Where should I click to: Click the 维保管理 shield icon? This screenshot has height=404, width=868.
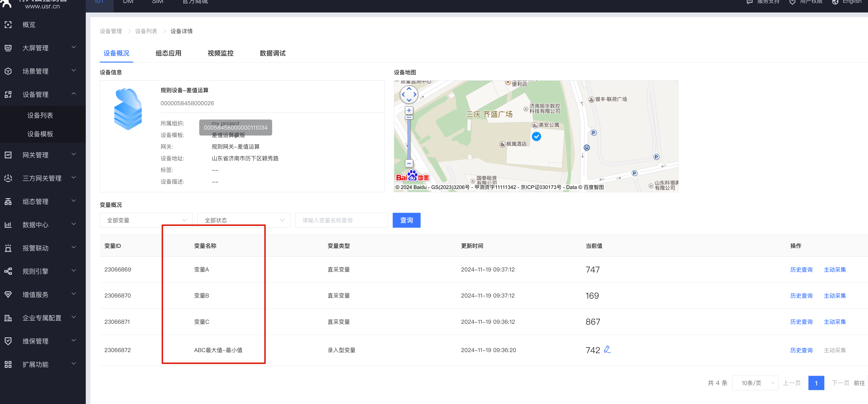8,341
